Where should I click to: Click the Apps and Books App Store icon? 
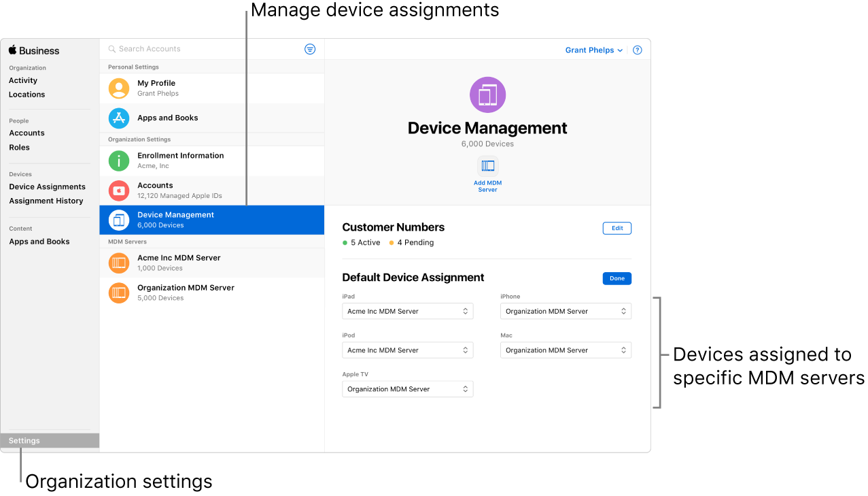119,118
